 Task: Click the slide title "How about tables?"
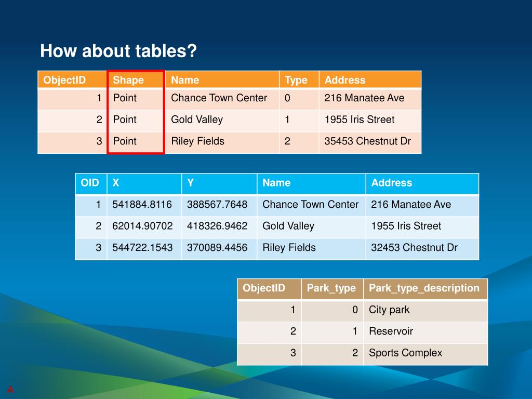click(118, 51)
